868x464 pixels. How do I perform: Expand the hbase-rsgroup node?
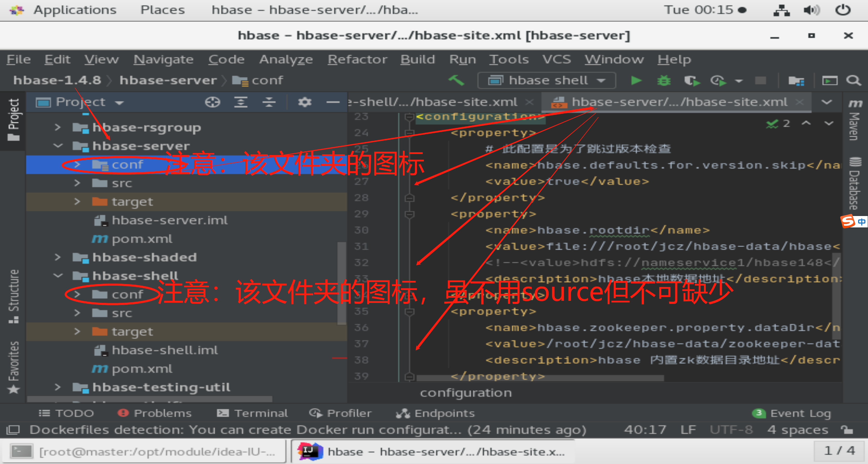57,127
